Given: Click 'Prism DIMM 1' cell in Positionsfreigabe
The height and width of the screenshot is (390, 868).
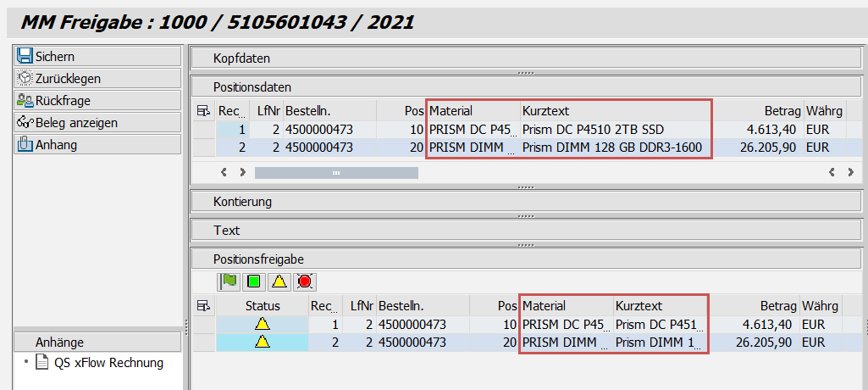Looking at the screenshot, I should pos(661,343).
